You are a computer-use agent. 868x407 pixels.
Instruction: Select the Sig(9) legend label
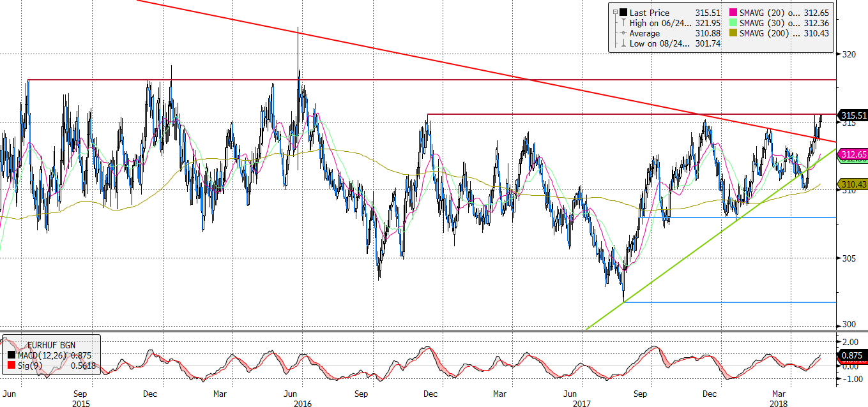click(x=29, y=366)
